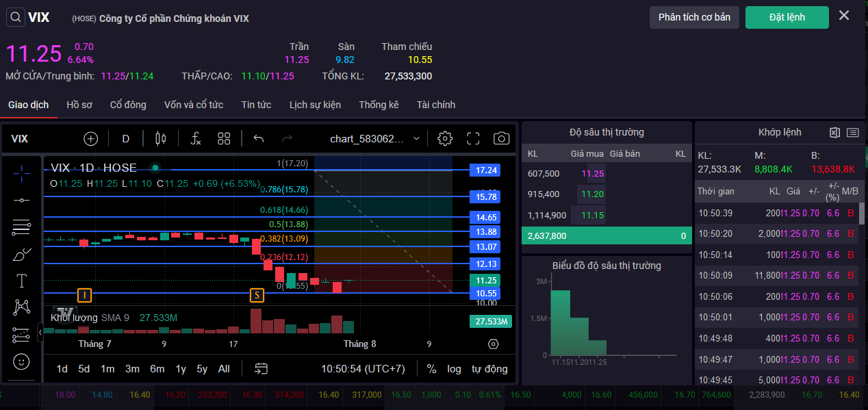Click the matched orders list scrollbar
Screen dimensions: 868x410
tap(862, 214)
